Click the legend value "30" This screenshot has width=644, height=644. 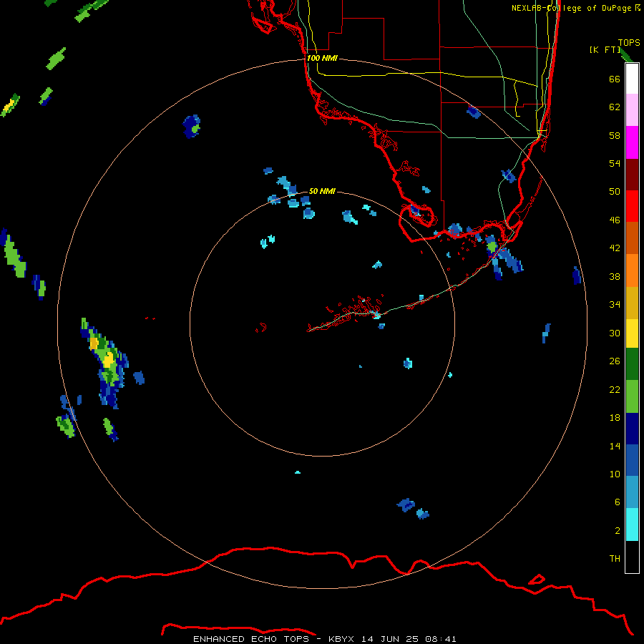pos(615,333)
